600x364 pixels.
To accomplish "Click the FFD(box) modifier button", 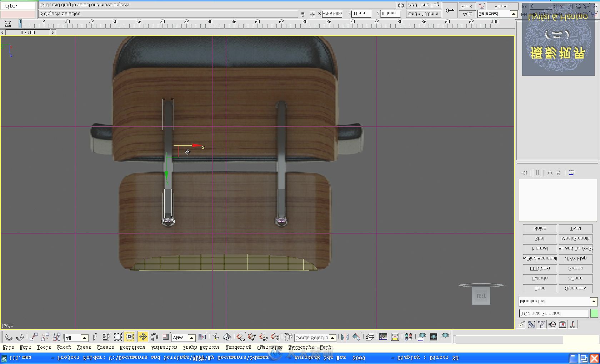I will click(540, 268).
